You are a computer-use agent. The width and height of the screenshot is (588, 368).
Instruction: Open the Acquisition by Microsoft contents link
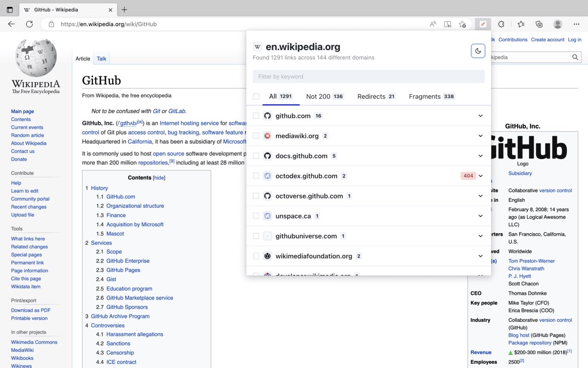click(135, 224)
